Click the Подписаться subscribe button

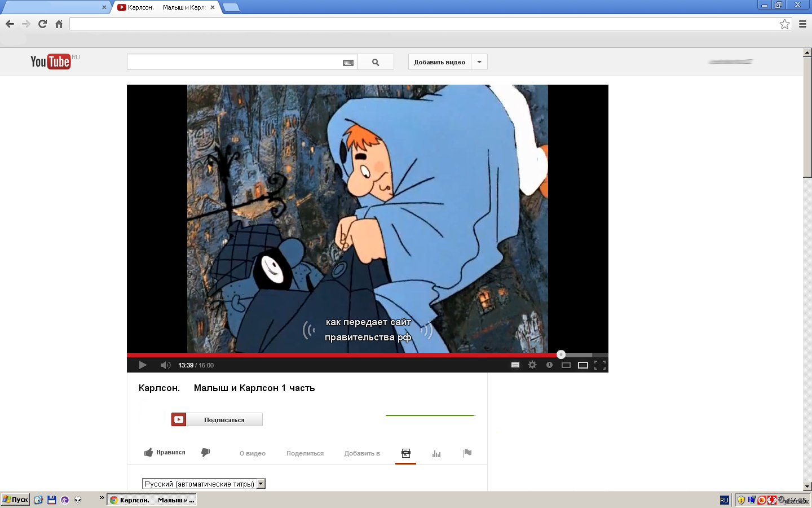224,419
